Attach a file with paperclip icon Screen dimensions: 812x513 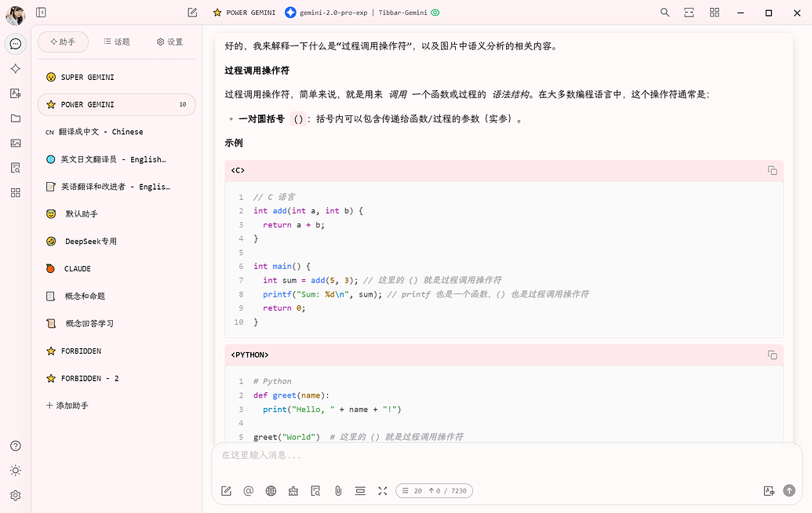coord(338,491)
